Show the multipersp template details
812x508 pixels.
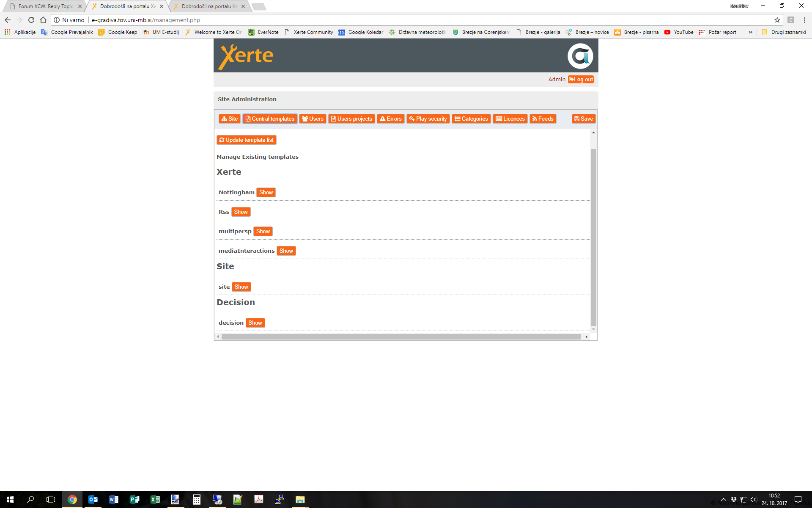263,232
